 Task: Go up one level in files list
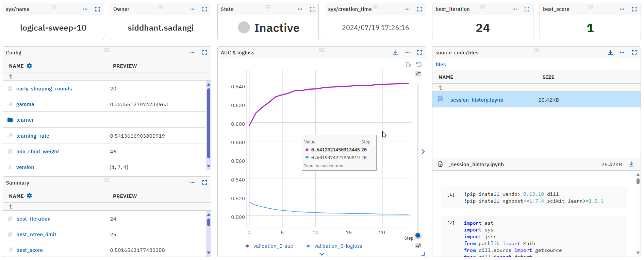click(x=440, y=88)
